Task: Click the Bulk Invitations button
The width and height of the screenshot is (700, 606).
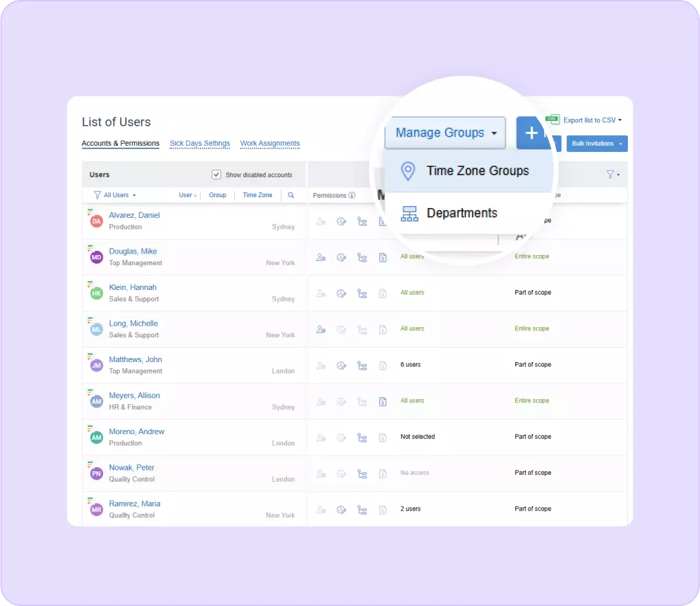Action: coord(596,144)
